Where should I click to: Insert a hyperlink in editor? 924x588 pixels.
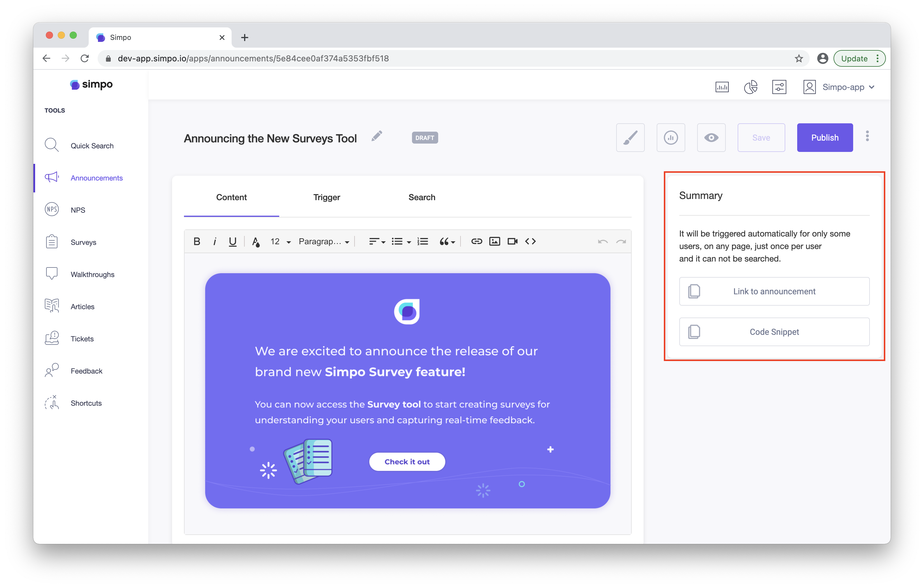[x=476, y=241]
